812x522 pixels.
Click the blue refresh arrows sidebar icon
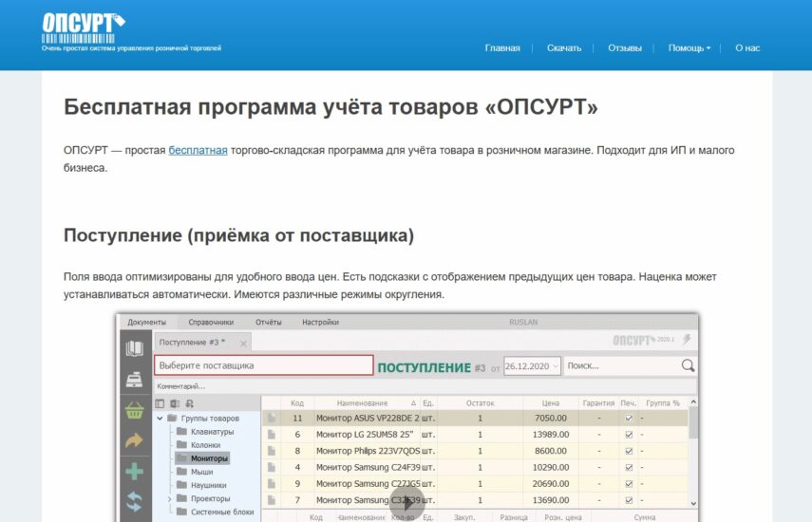click(135, 501)
